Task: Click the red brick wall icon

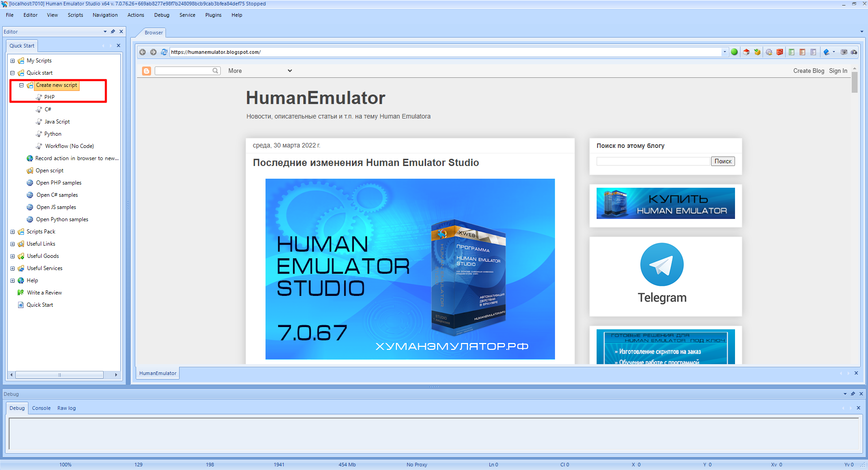Action: coord(780,52)
